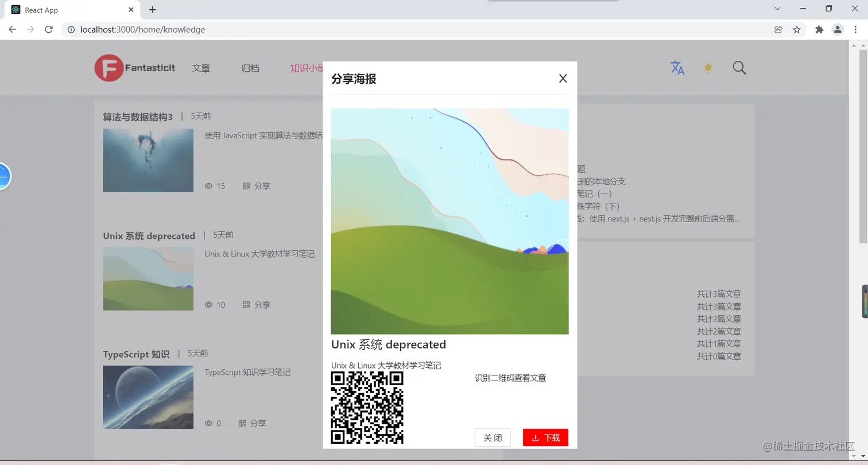Click the sidebar link ending 笔记（一）

point(595,193)
